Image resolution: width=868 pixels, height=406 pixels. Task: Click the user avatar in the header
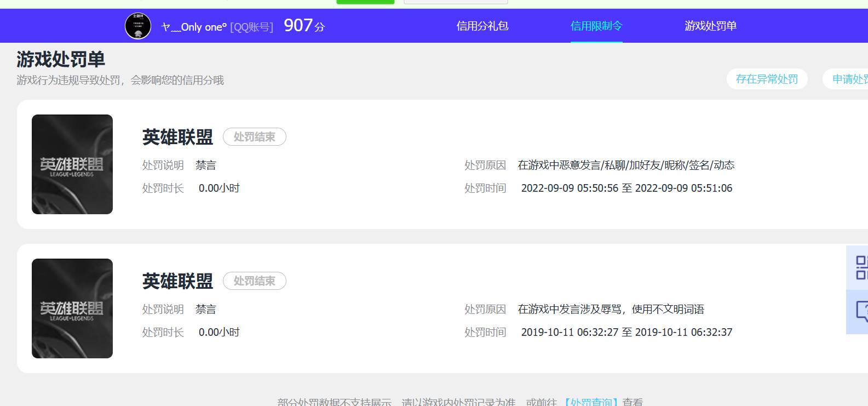click(x=138, y=26)
